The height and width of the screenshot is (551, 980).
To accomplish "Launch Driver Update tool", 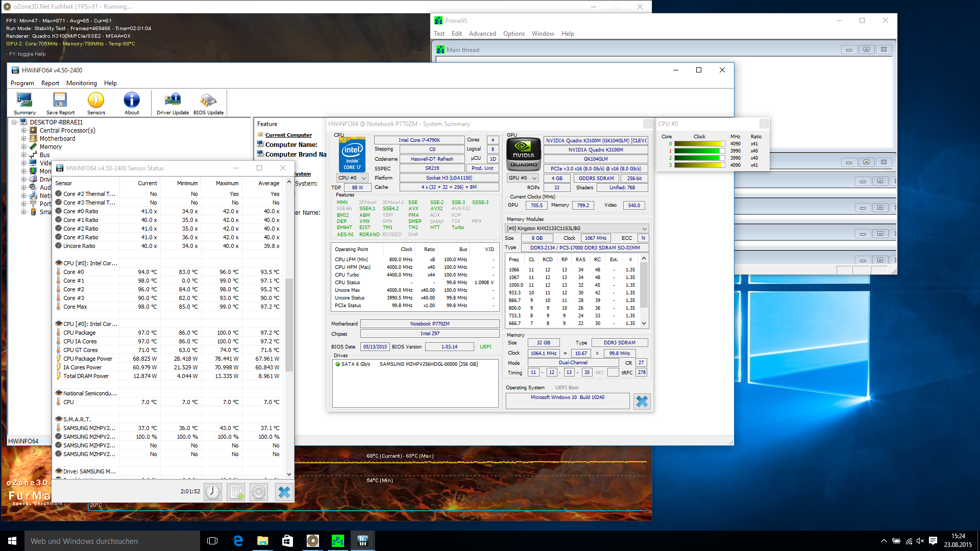I will coord(173,103).
